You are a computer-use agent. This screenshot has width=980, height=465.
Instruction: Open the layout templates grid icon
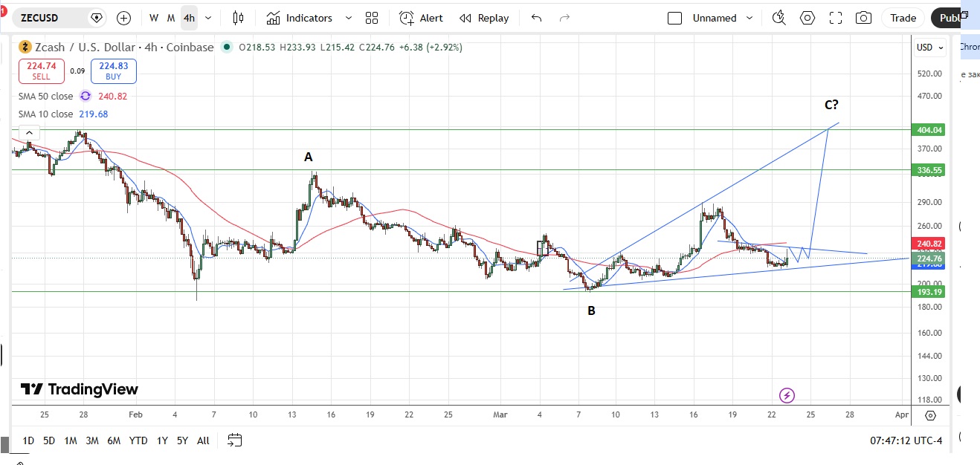pos(372,18)
